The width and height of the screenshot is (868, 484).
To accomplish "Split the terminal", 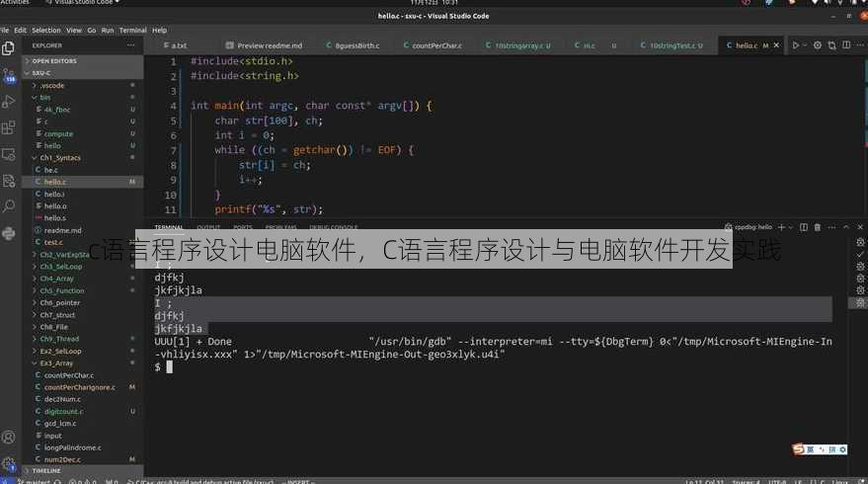I will point(803,227).
